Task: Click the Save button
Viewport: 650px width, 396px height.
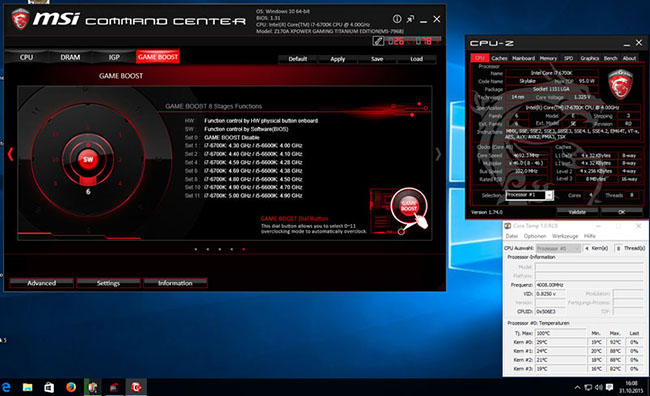Action: click(377, 59)
